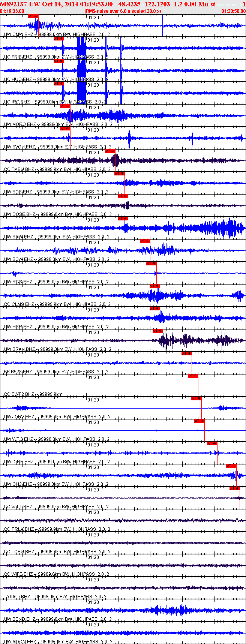
Task: Select the red pick marker on the UW SMW trace
Action: click(x=123, y=219)
